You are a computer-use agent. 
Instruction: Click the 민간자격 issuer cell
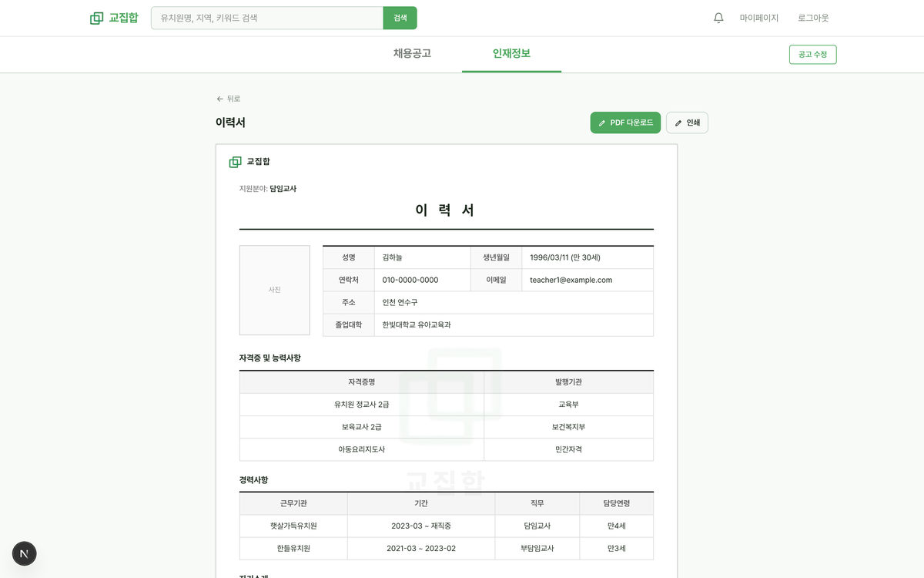pyautogui.click(x=569, y=449)
